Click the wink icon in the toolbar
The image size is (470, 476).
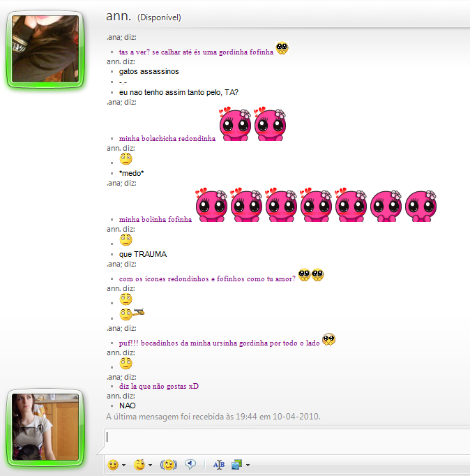[139, 465]
